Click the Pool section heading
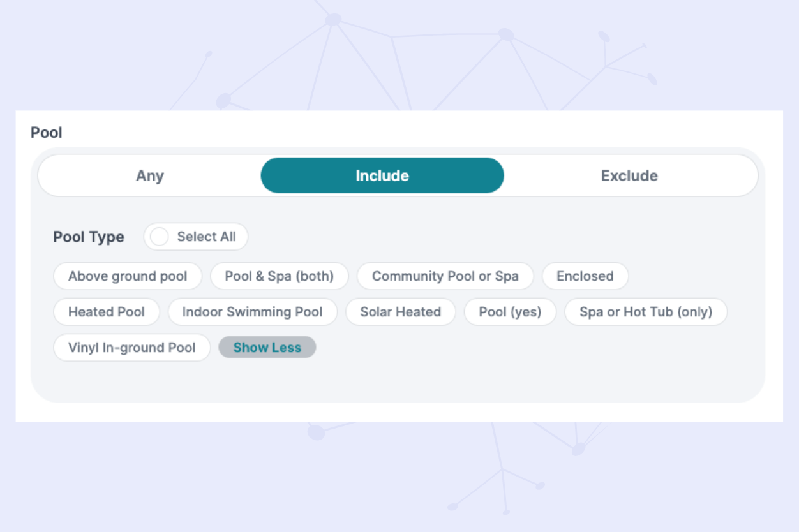The width and height of the screenshot is (799, 532). pos(47,133)
